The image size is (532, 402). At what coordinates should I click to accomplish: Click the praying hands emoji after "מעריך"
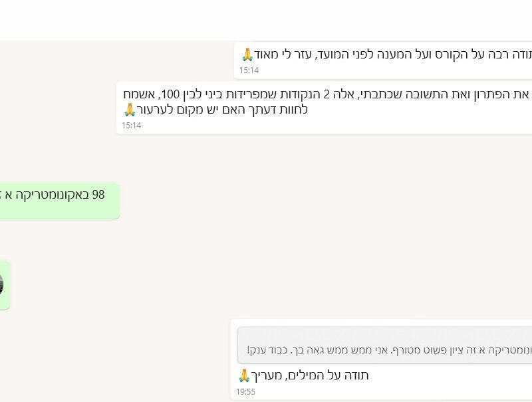click(244, 375)
